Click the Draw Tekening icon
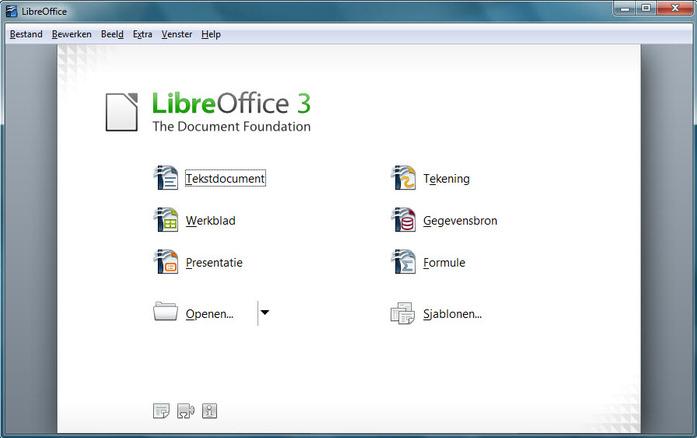Viewport: 697px width, 438px height. pyautogui.click(x=403, y=178)
